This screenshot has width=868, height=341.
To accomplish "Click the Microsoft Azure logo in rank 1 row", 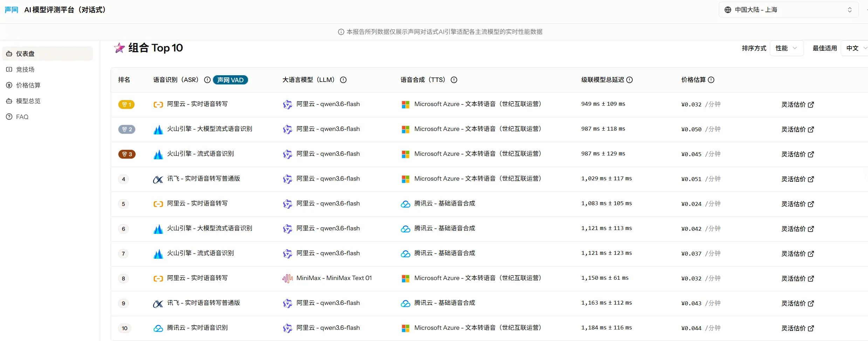I will tap(406, 104).
